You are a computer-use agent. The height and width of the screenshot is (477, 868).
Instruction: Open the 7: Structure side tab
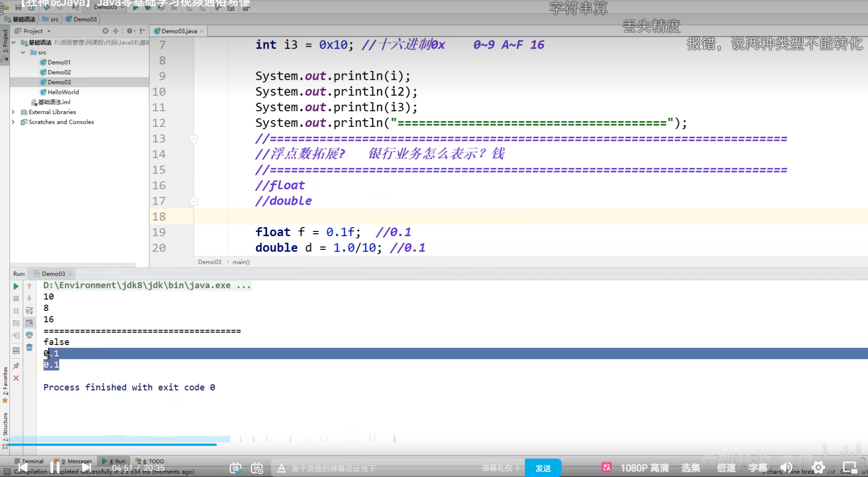(x=5, y=430)
